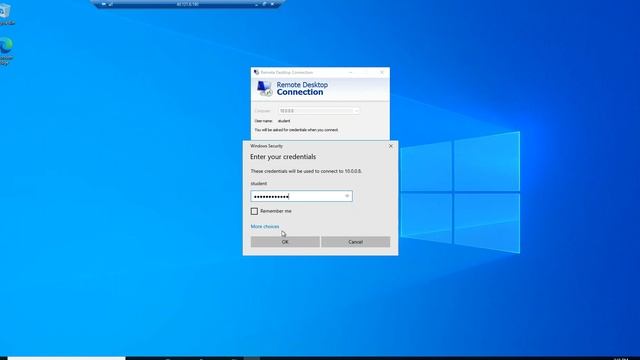Click Cancel in the credentials dialog
The width and height of the screenshot is (640, 360).
(x=356, y=242)
